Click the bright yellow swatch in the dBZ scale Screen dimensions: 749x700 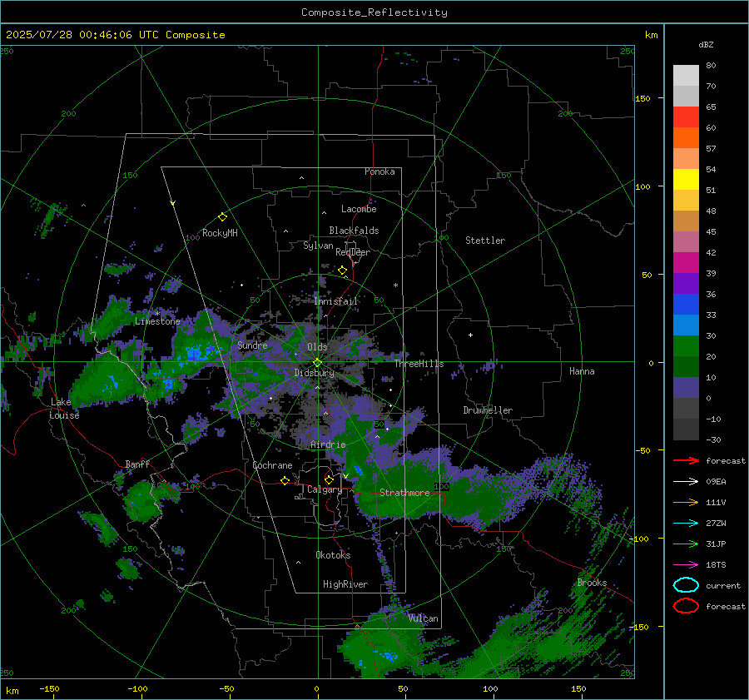tap(686, 180)
